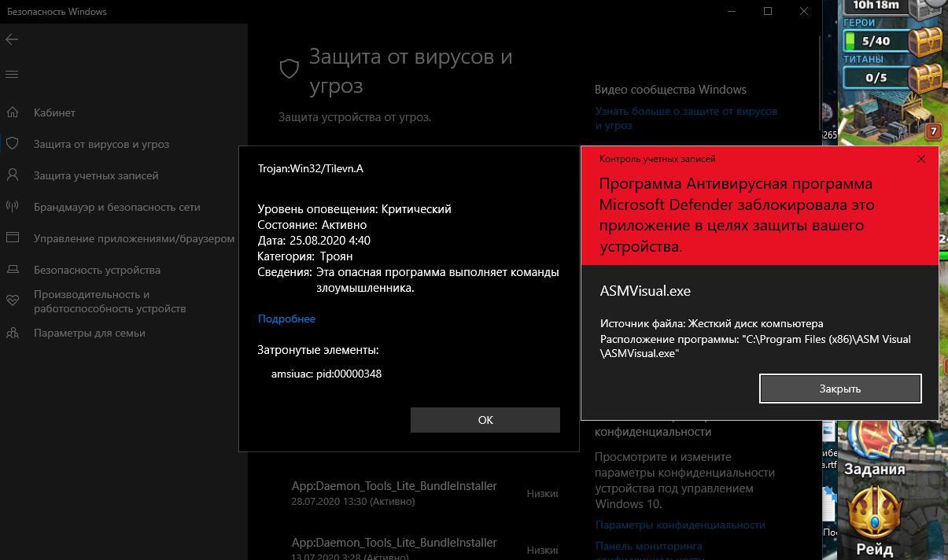948x560 pixels.
Task: Click the app and browser control icon
Action: coord(13,238)
